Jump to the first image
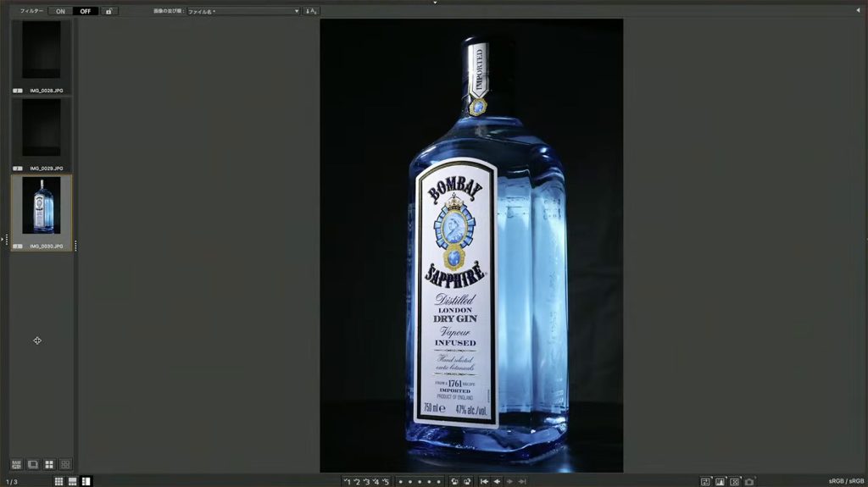Screen dimensions: 868x487 (484, 481)
